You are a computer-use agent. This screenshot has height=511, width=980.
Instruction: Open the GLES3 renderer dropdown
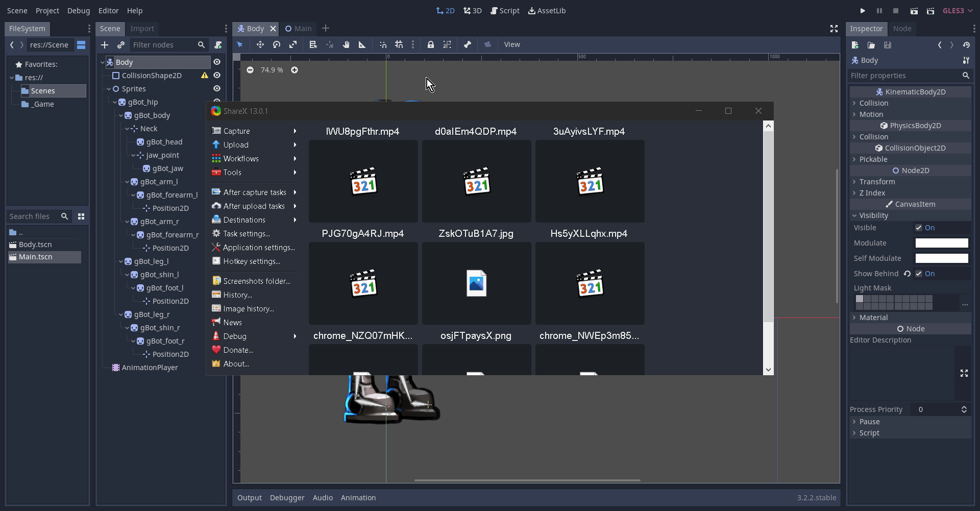[958, 11]
